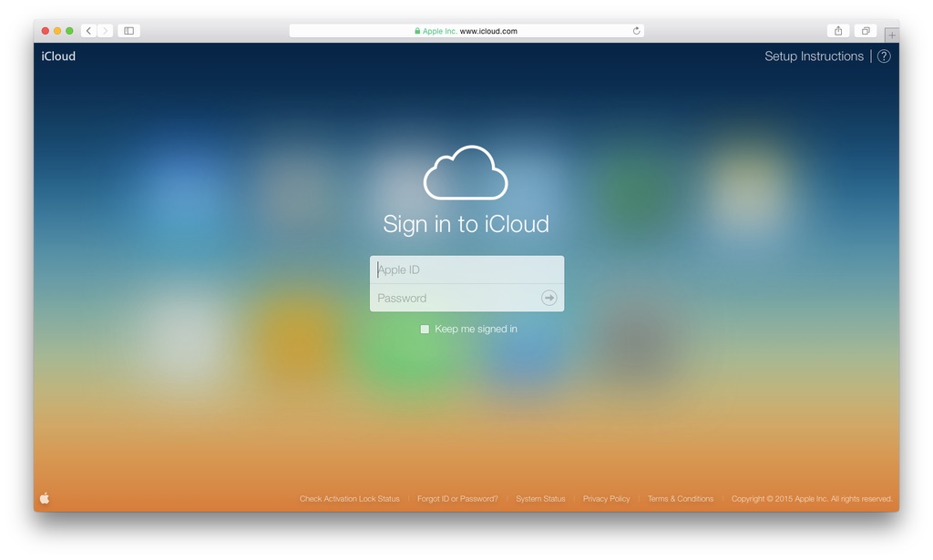Enable Keep me signed in checkbox
Image resolution: width=933 pixels, height=560 pixels.
point(425,329)
